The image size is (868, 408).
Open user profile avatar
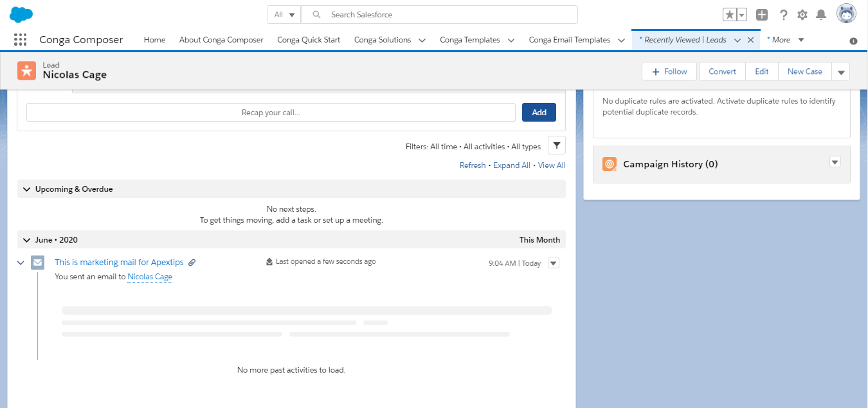coord(846,14)
